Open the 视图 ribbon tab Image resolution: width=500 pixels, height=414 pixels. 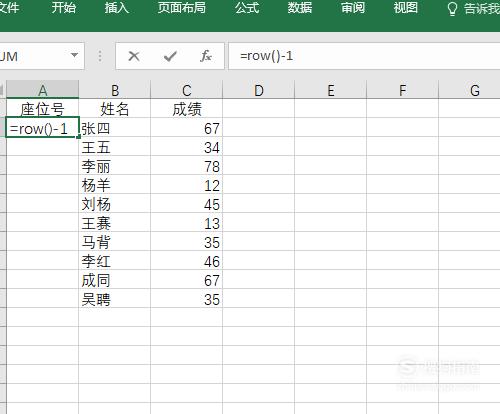click(406, 8)
